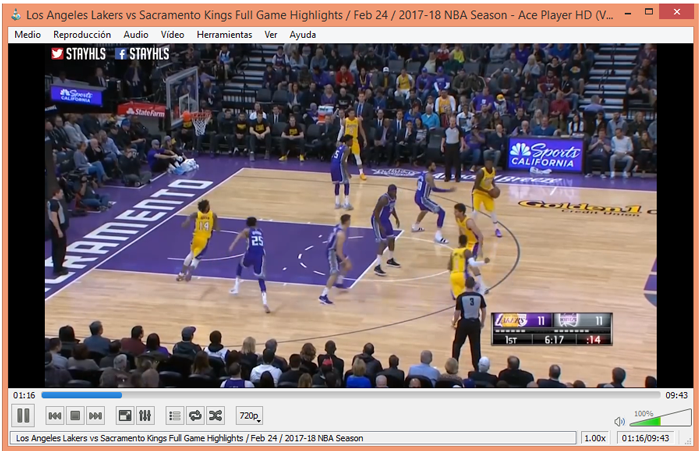700x451 pixels.
Task: Skip to the next media item
Action: (x=96, y=416)
